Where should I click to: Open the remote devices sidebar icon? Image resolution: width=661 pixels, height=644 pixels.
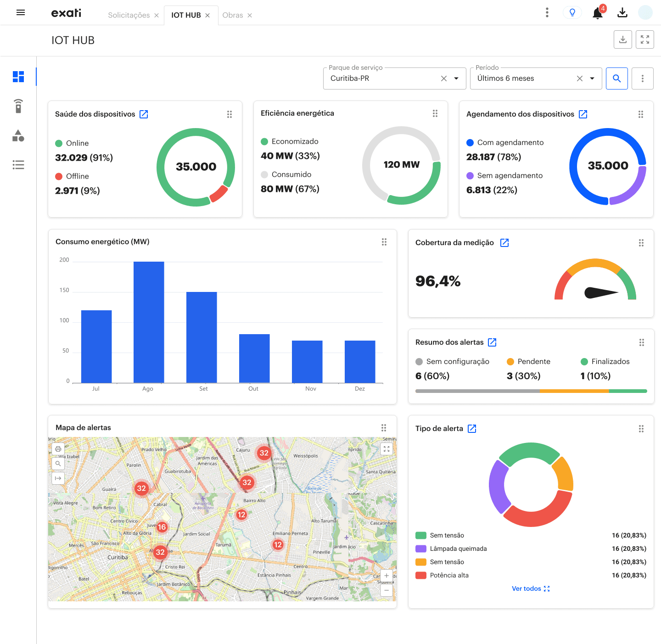pyautogui.click(x=18, y=106)
